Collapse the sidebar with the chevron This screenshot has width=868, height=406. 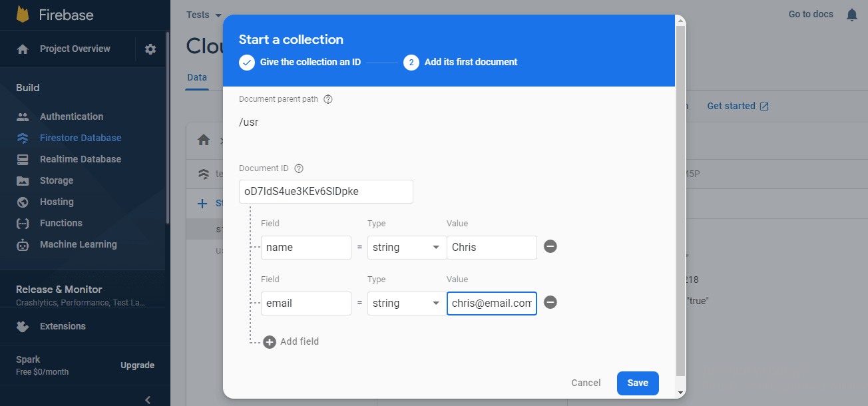pyautogui.click(x=148, y=399)
